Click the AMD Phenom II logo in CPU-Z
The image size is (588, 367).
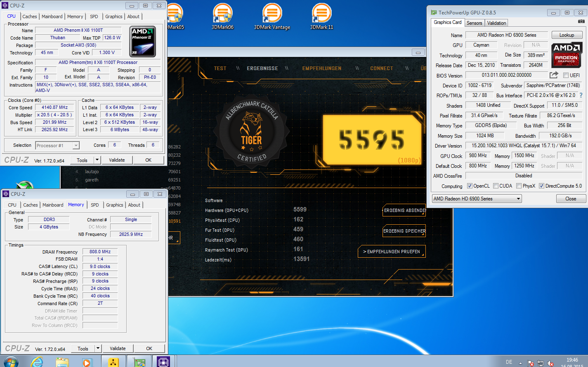143,42
